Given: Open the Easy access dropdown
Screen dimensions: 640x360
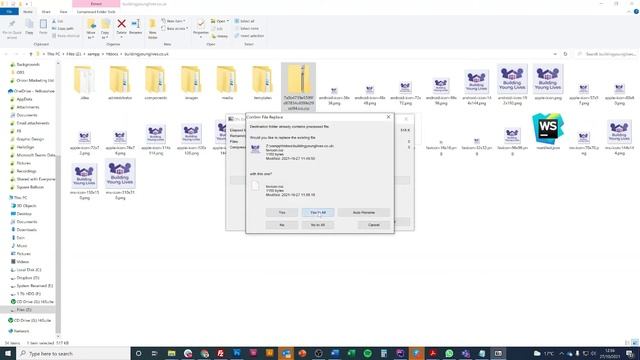Looking at the screenshot, I should [175, 28].
